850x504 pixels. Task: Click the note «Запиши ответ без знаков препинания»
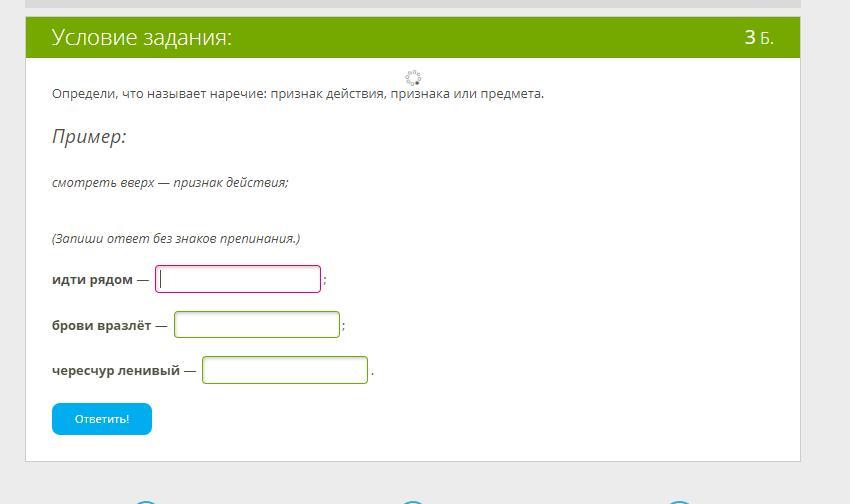click(176, 238)
